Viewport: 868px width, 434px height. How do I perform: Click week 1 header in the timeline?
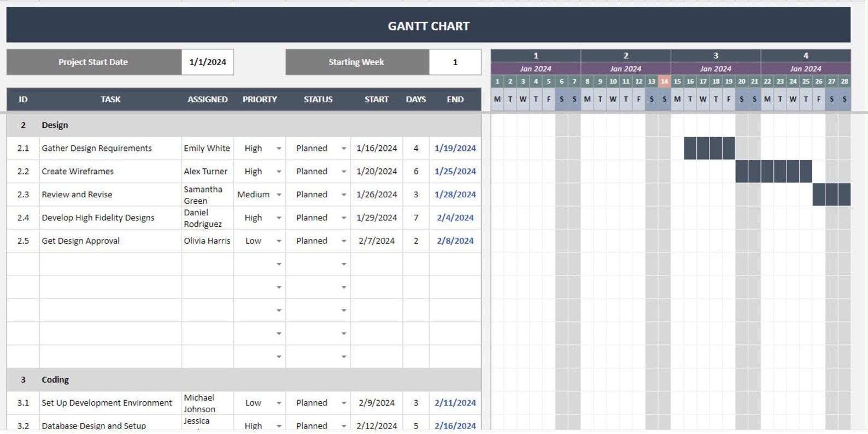[x=536, y=56]
